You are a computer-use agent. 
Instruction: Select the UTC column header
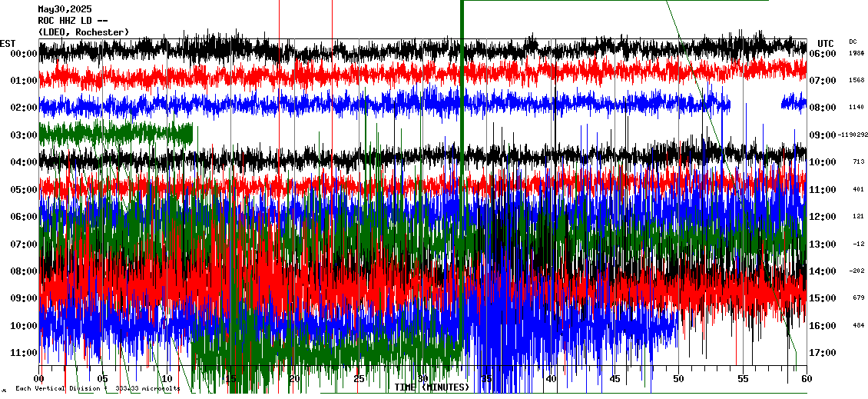(x=826, y=43)
